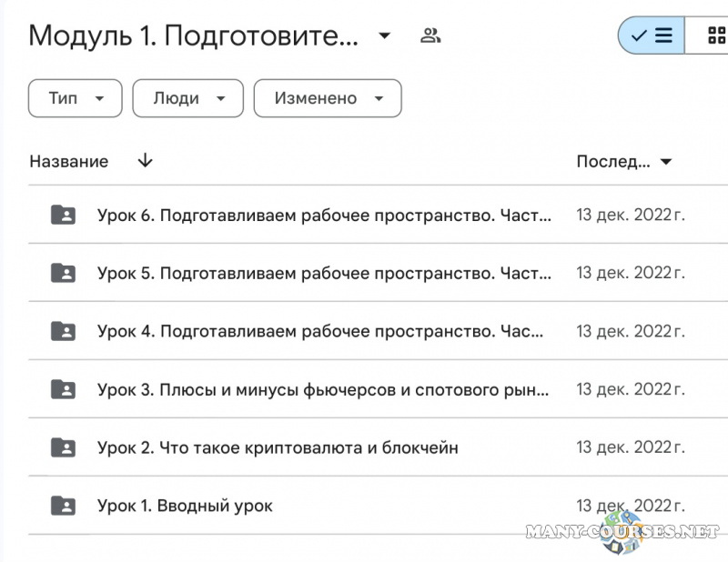Image resolution: width=728 pixels, height=562 pixels.
Task: Open shared folder icon beside Урок 6
Action: pyautogui.click(x=62, y=215)
